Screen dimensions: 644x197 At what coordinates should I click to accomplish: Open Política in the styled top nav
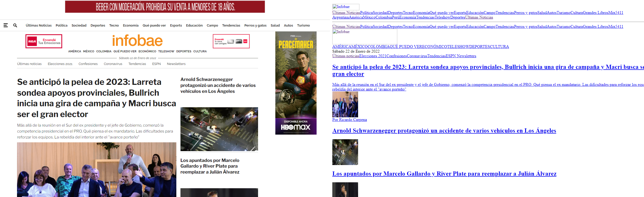62,25
